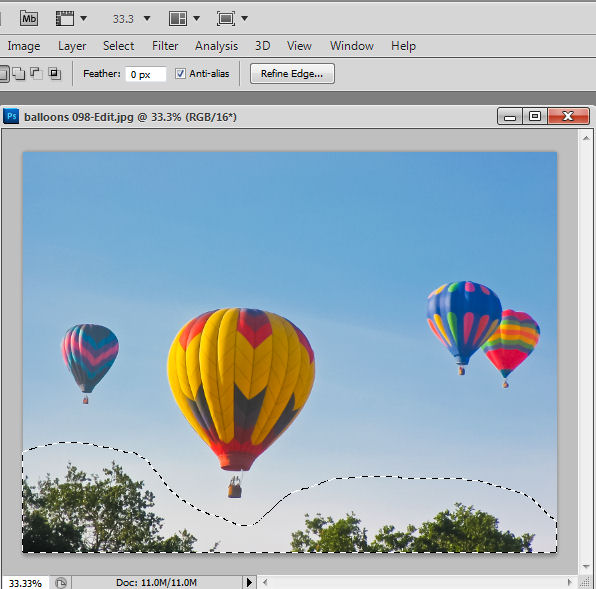The width and height of the screenshot is (596, 589).
Task: Click the Photoshop Ps document icon
Action: pos(11,116)
